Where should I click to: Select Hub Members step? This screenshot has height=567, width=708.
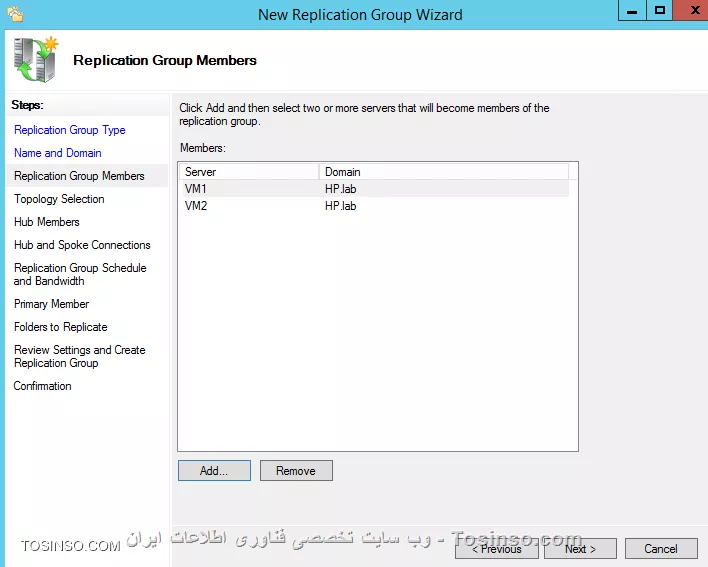click(47, 222)
